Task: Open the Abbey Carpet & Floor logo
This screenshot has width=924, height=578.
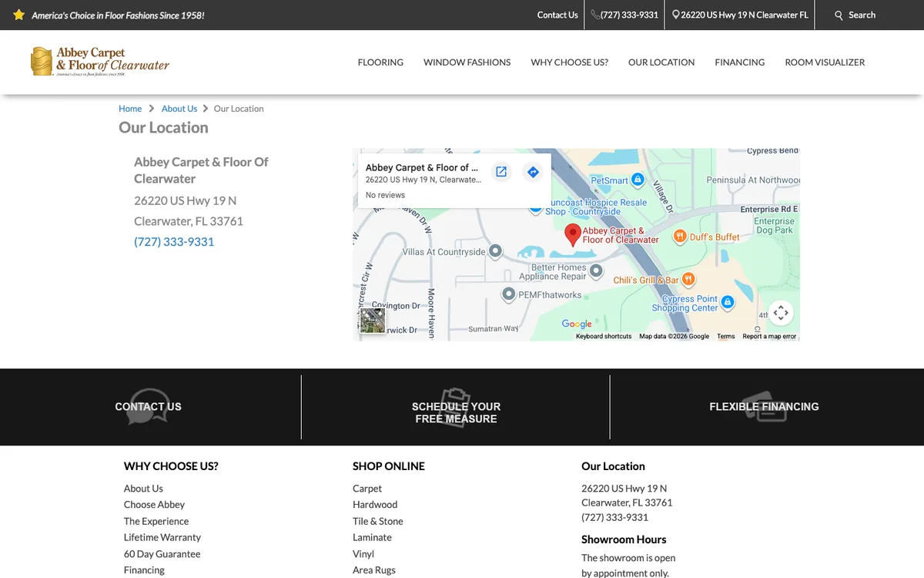Action: tap(100, 62)
